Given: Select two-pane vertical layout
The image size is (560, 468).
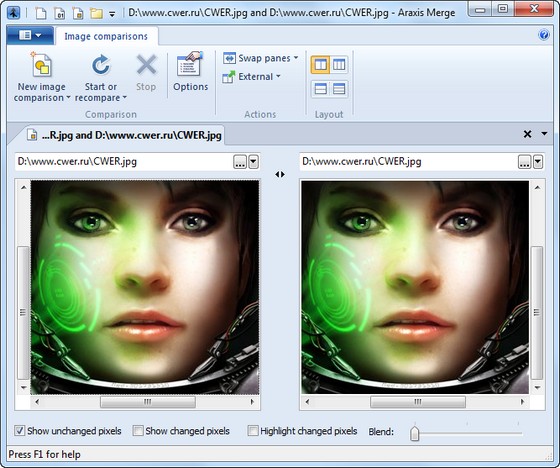Looking at the screenshot, I should coord(320,65).
